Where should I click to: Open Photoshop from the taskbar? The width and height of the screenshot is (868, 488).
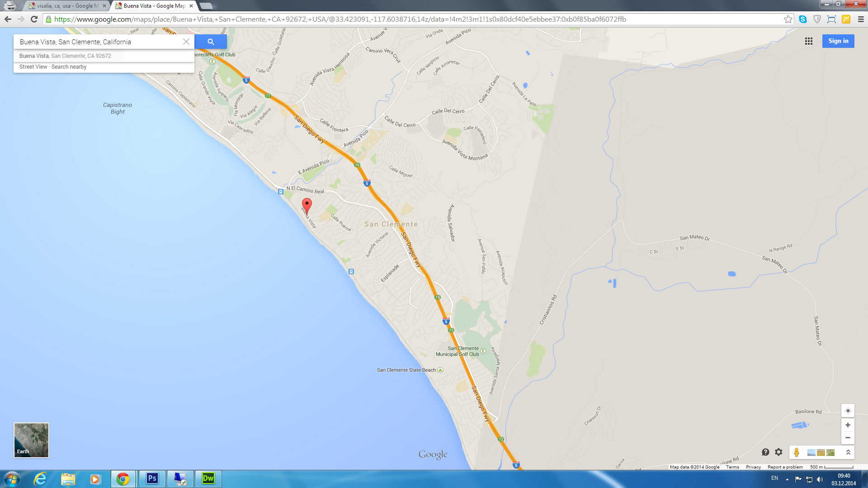tap(152, 479)
